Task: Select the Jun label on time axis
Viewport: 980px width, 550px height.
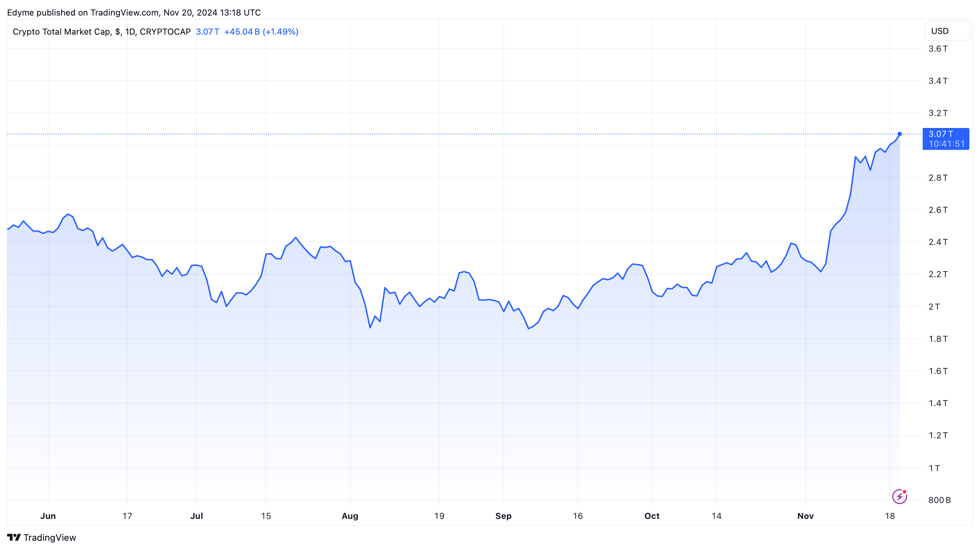Action: point(48,516)
